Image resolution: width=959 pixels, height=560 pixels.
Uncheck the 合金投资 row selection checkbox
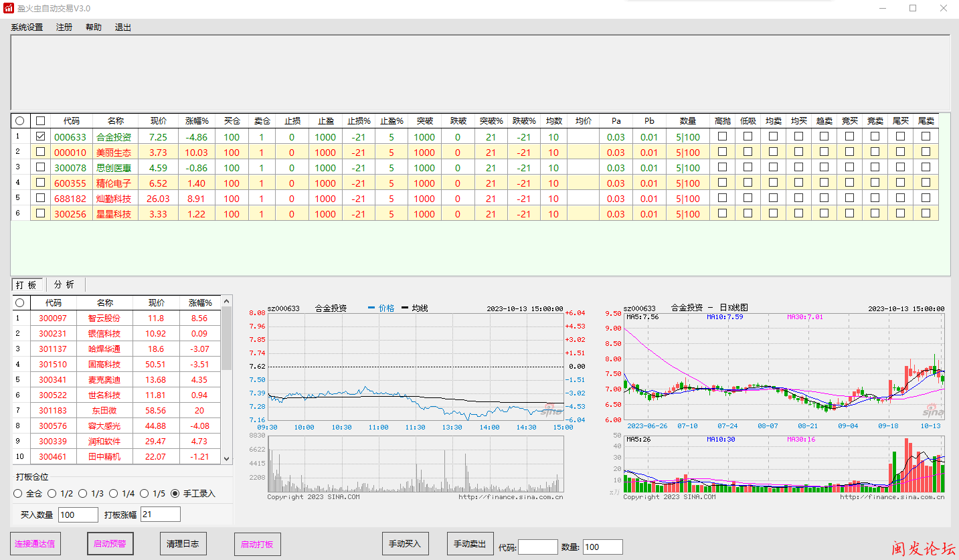41,136
